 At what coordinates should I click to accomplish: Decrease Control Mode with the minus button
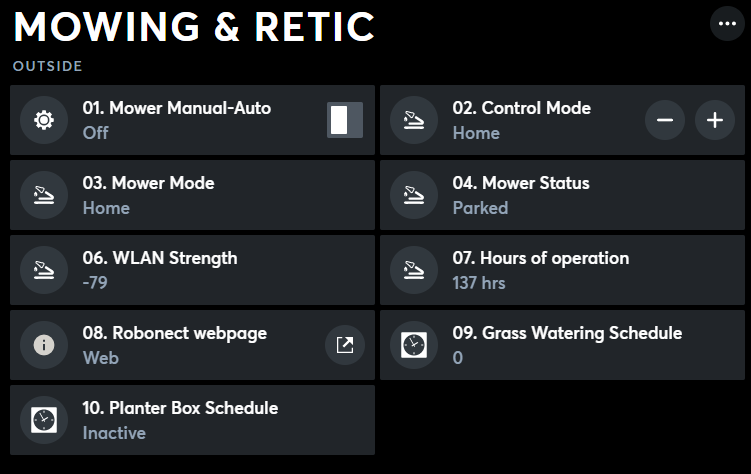coord(665,120)
